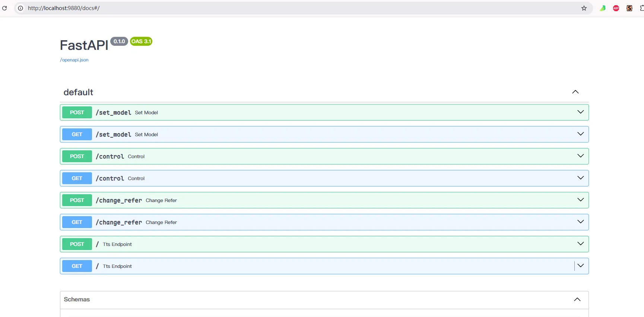The image size is (644, 317).
Task: Open the green leaf browser extension
Action: pos(603,8)
